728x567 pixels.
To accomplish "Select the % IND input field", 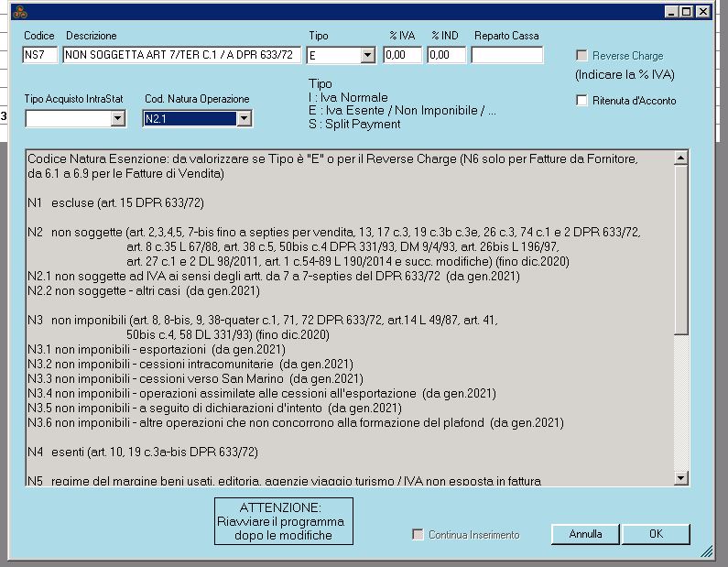I will pyautogui.click(x=446, y=55).
